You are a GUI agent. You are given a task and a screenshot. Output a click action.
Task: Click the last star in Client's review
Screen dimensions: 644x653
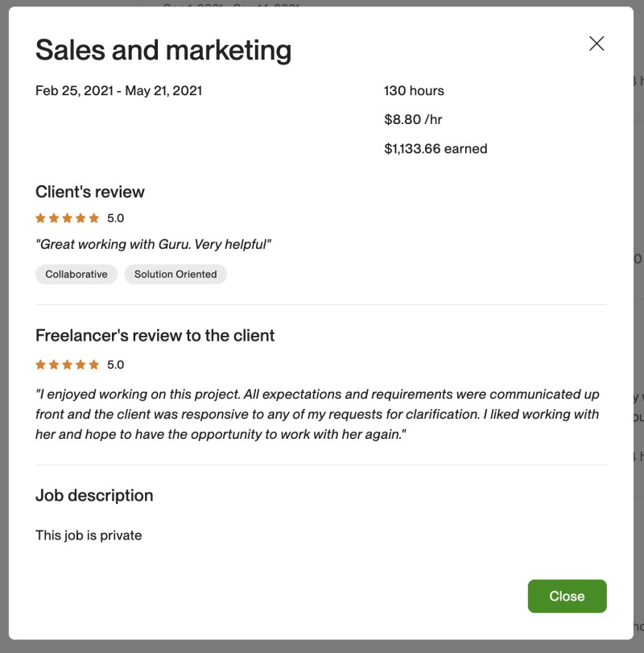coord(94,218)
